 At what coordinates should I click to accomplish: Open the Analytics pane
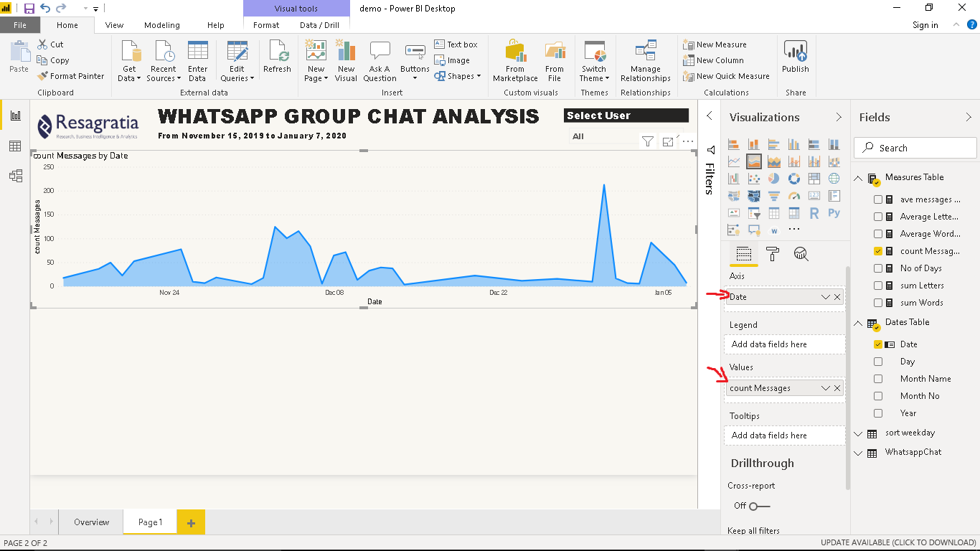[x=801, y=253]
